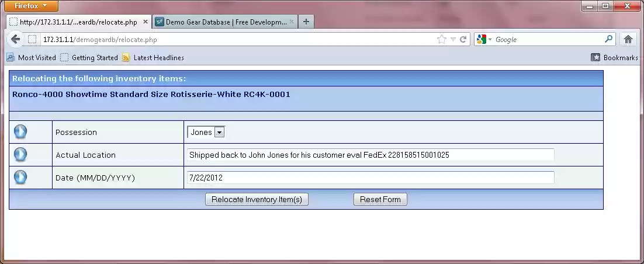Close the relocate.php tab
Viewport: 644px width, 264px height.
tap(146, 22)
